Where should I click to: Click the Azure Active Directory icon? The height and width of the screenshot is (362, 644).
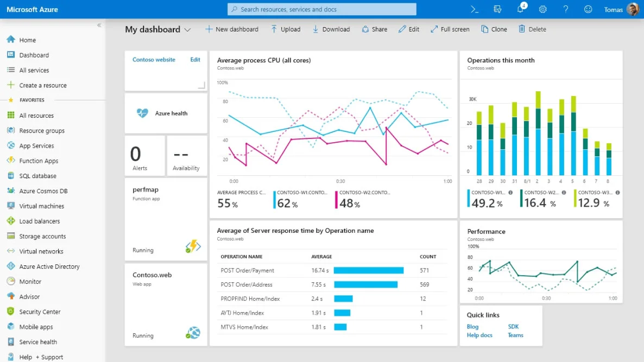pos(11,266)
